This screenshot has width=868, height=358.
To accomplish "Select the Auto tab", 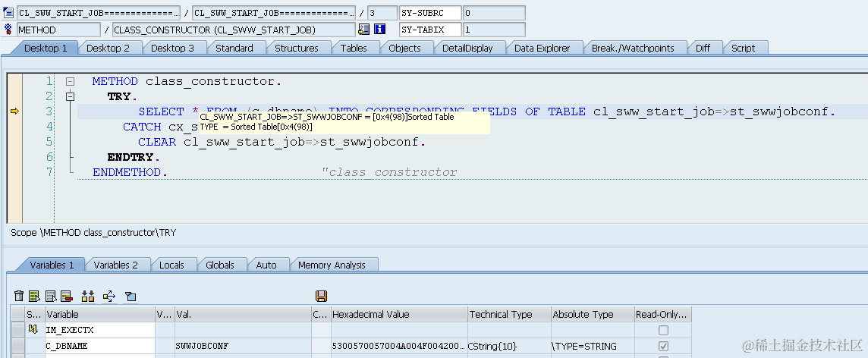I will 266,265.
